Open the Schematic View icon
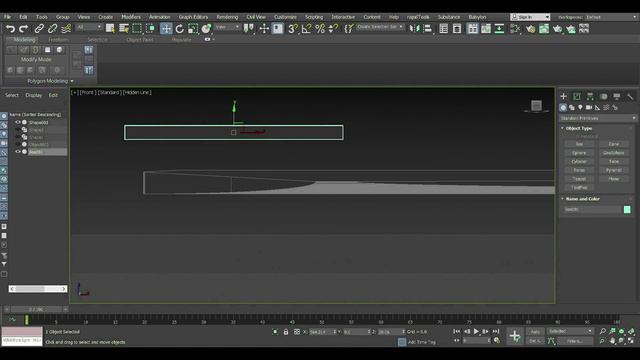 click(499, 29)
